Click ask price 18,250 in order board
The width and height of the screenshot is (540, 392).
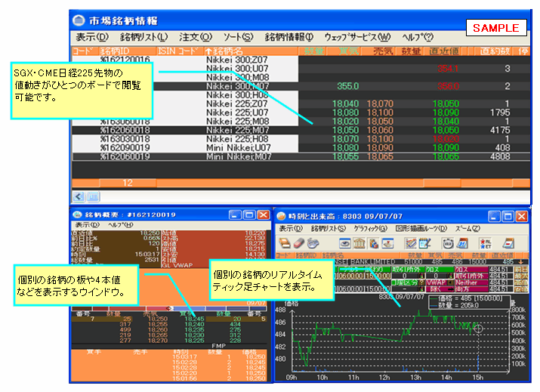pyautogui.click(x=158, y=319)
